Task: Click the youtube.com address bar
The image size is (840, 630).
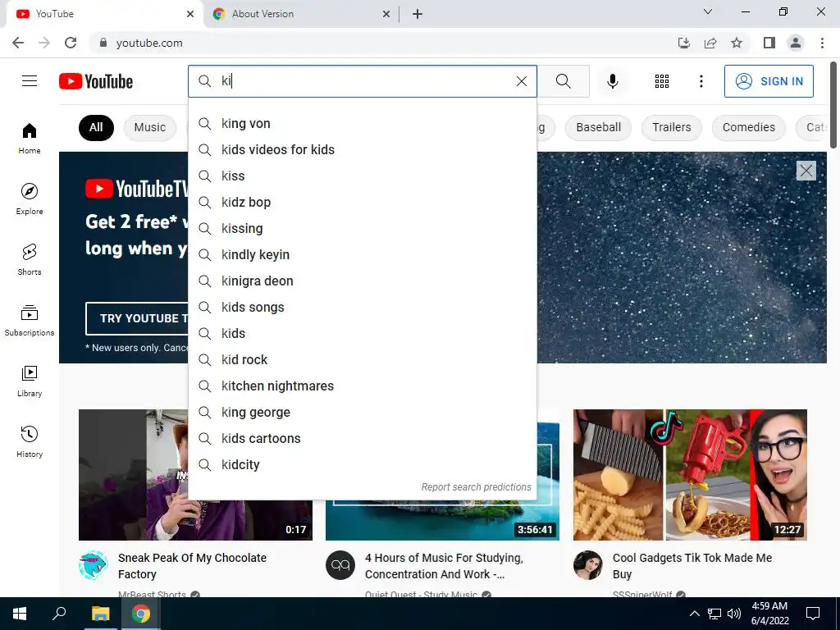Action: (375, 43)
